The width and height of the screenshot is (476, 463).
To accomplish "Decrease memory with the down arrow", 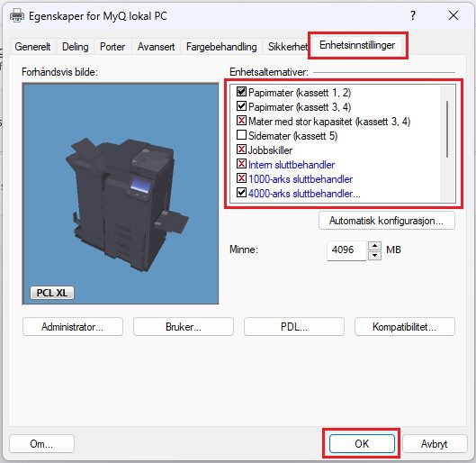I will click(374, 255).
